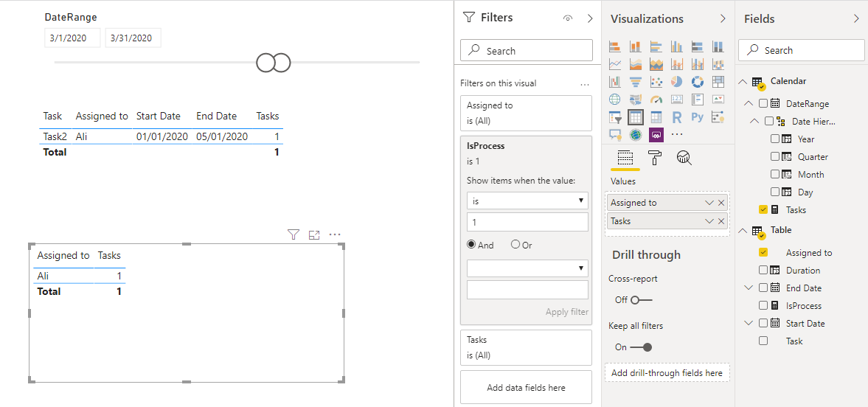Screen dimensions: 868x407
Task: Select the Python visual
Action: 698,116
